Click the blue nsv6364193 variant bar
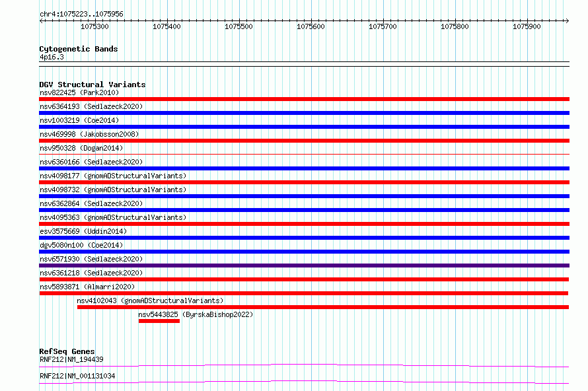 click(304, 113)
